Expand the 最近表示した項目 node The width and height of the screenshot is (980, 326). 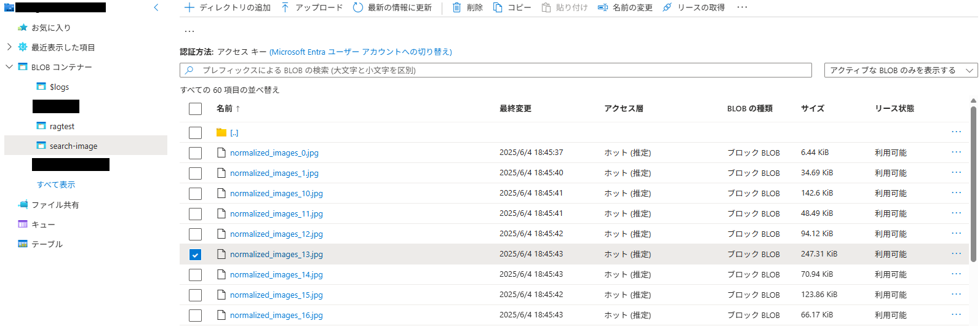9,47
